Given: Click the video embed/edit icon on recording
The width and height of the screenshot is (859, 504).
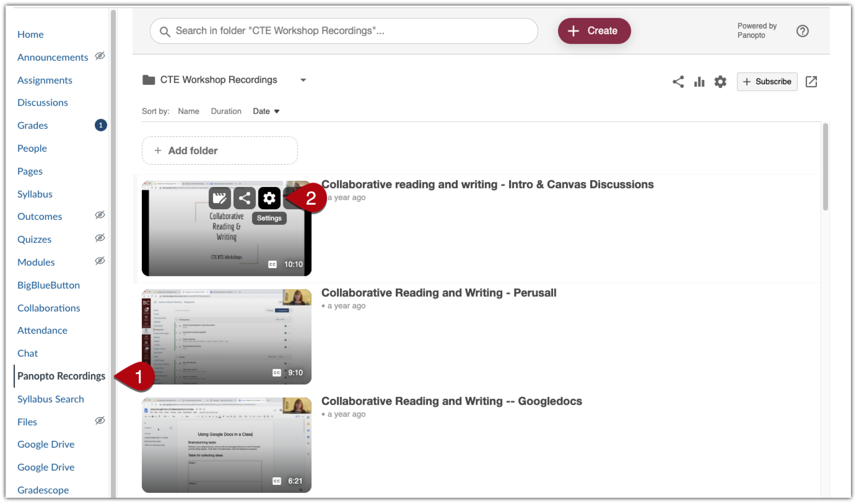Looking at the screenshot, I should coord(220,198).
